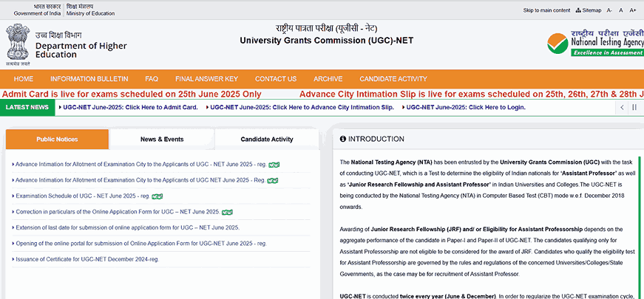Open Advance Intimation notice for UGC - NET June 2025 - reg.
Image resolution: width=644 pixels, height=299 pixels.
coord(141,165)
